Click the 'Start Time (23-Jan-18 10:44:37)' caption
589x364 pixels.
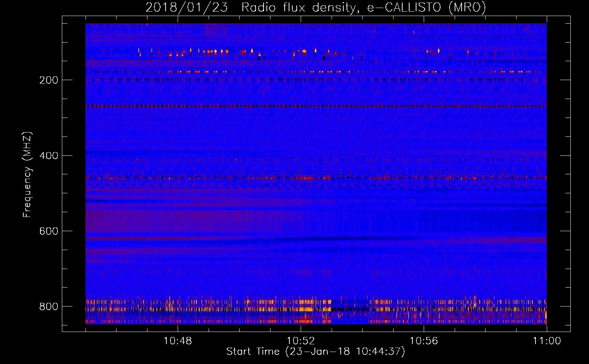316,352
